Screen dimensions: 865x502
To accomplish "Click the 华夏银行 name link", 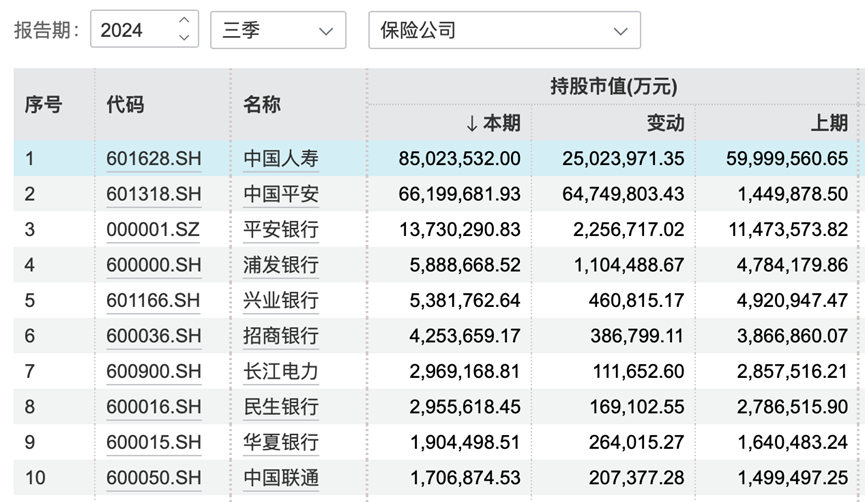I will coord(280,442).
